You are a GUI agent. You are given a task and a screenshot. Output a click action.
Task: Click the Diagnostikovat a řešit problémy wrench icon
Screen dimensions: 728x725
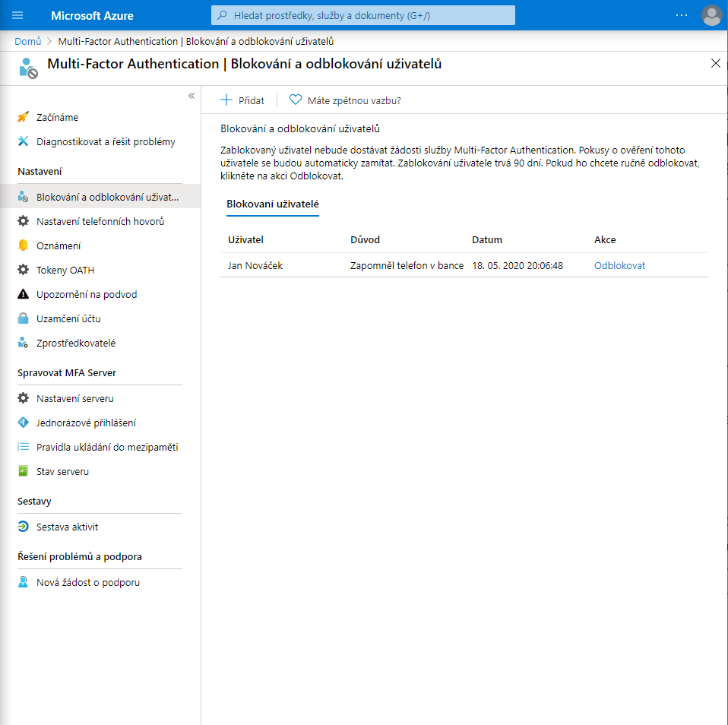23,141
